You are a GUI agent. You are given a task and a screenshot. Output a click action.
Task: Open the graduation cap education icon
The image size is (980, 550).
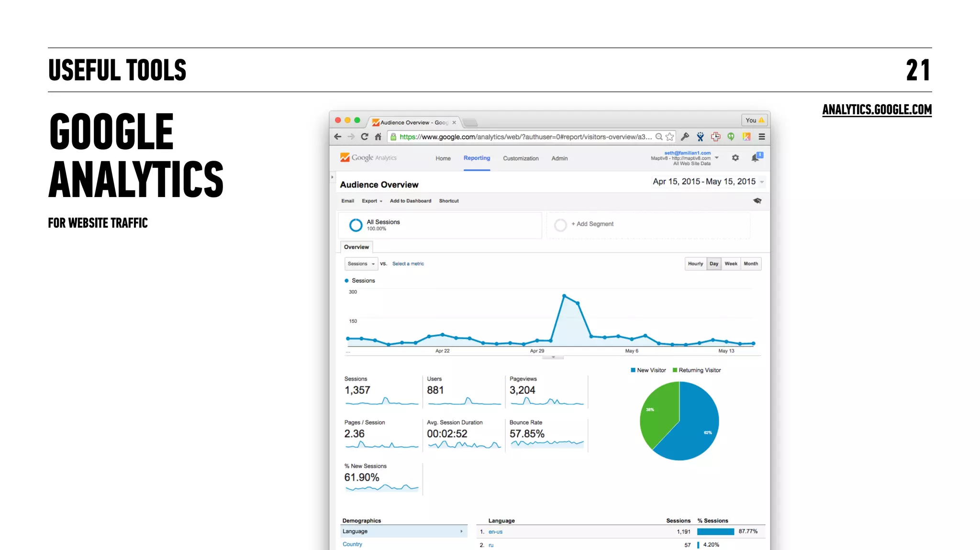[x=757, y=201]
